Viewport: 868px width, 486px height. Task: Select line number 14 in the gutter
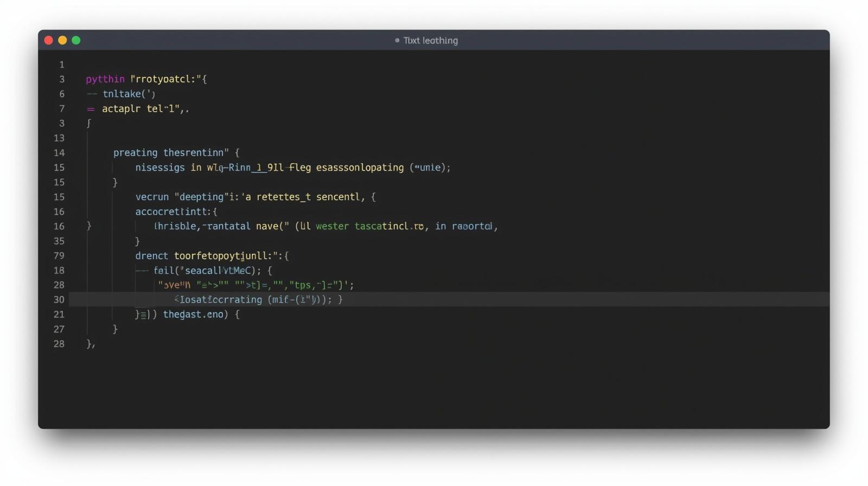(x=59, y=153)
